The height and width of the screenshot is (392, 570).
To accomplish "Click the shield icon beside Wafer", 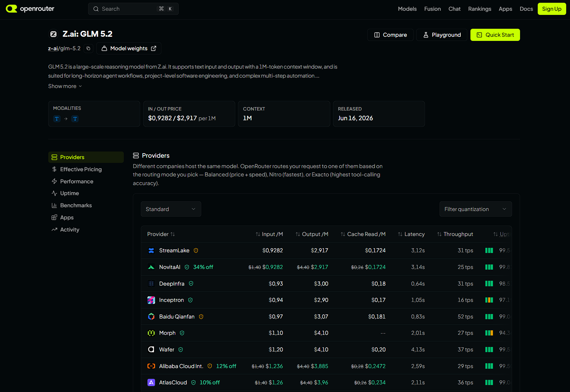I will pyautogui.click(x=181, y=349).
